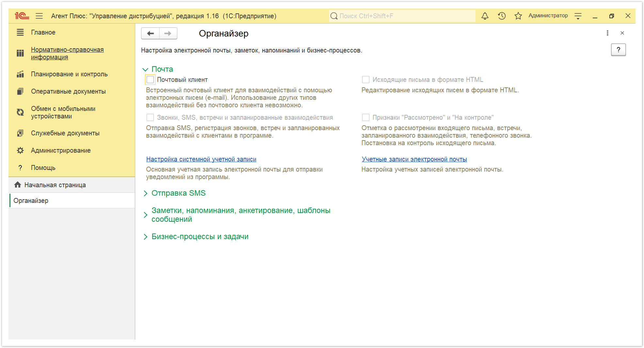Open Нормативно-справочная информация section
The width and height of the screenshot is (644, 348).
click(x=67, y=53)
